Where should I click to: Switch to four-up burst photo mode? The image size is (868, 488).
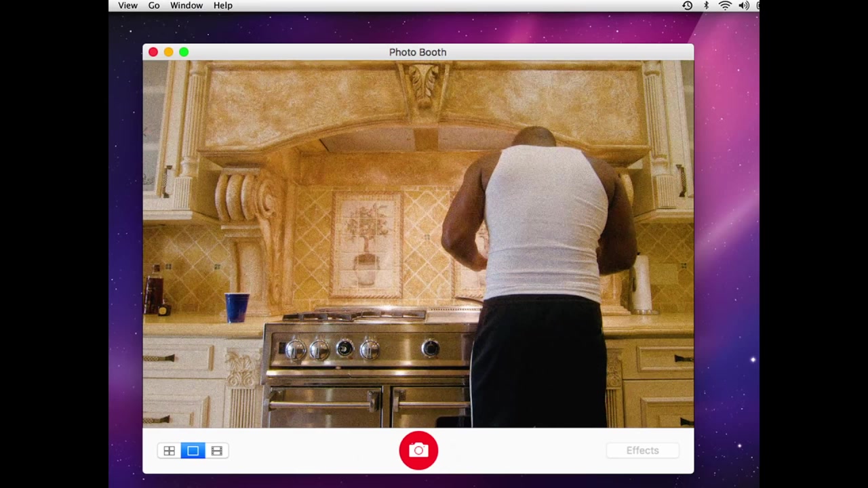169,451
